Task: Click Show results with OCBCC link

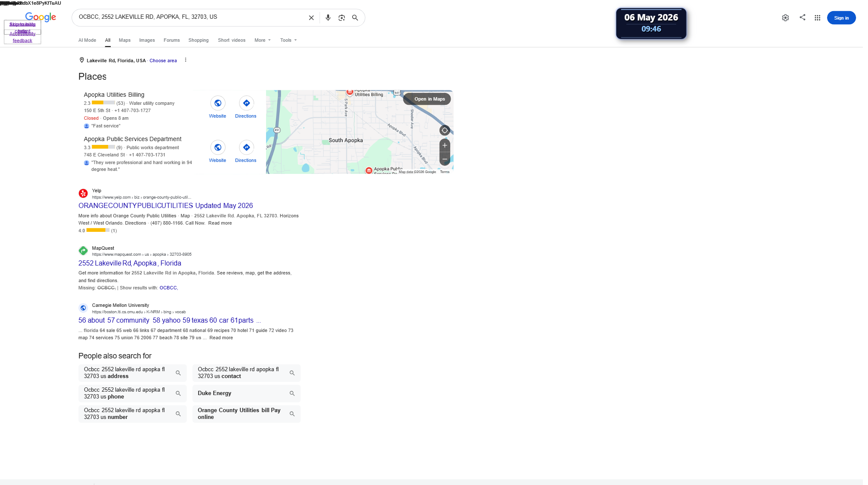Action: 168,288
